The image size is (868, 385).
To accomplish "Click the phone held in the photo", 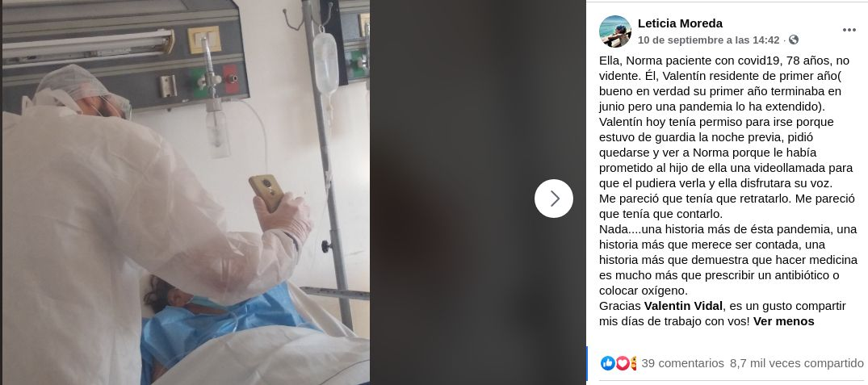I will tap(266, 192).
